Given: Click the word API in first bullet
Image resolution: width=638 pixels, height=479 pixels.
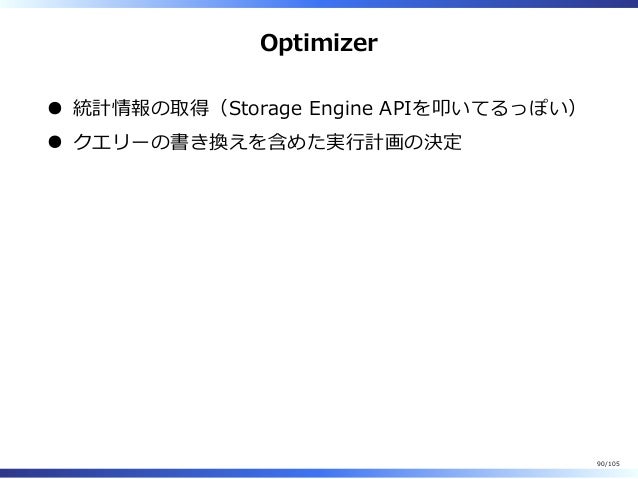Looking at the screenshot, I should (x=395, y=108).
